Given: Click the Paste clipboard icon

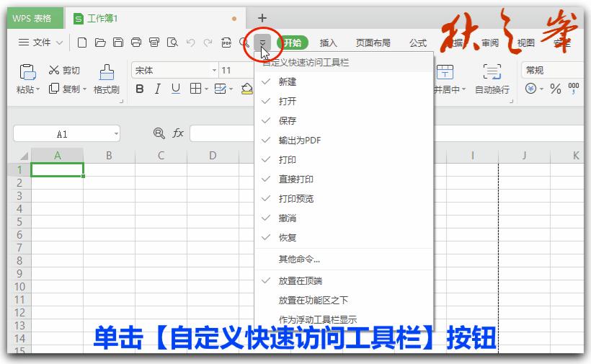Looking at the screenshot, I should 27,72.
